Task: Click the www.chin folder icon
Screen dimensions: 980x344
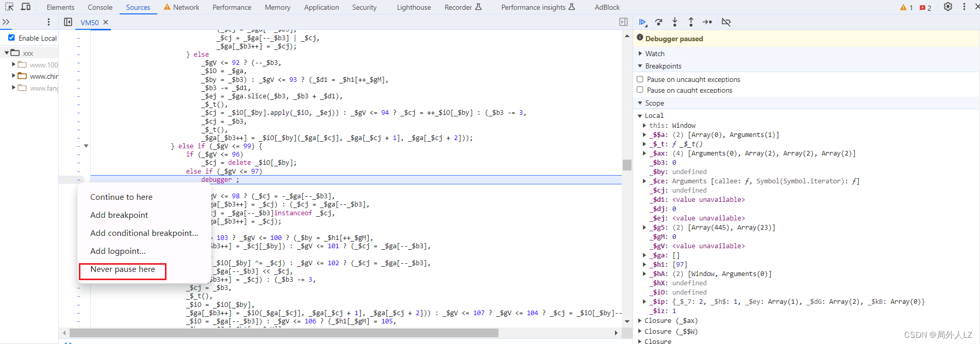Action: point(22,76)
